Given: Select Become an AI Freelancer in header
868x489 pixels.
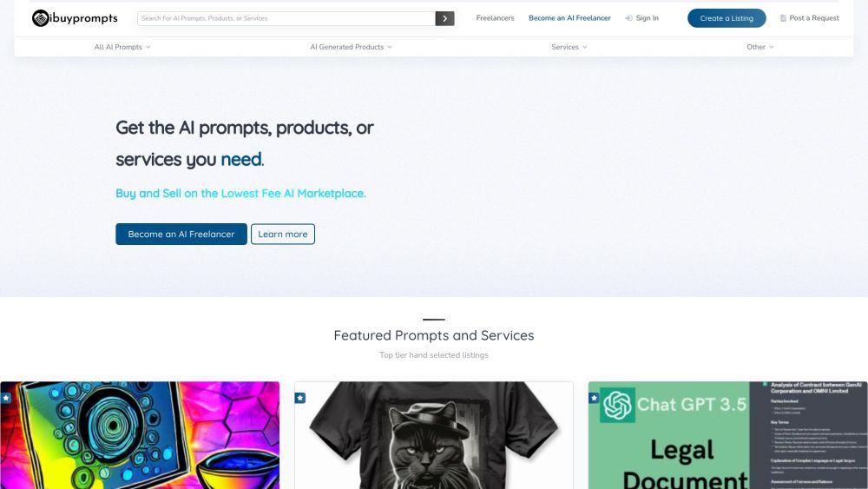Looking at the screenshot, I should pos(569,18).
